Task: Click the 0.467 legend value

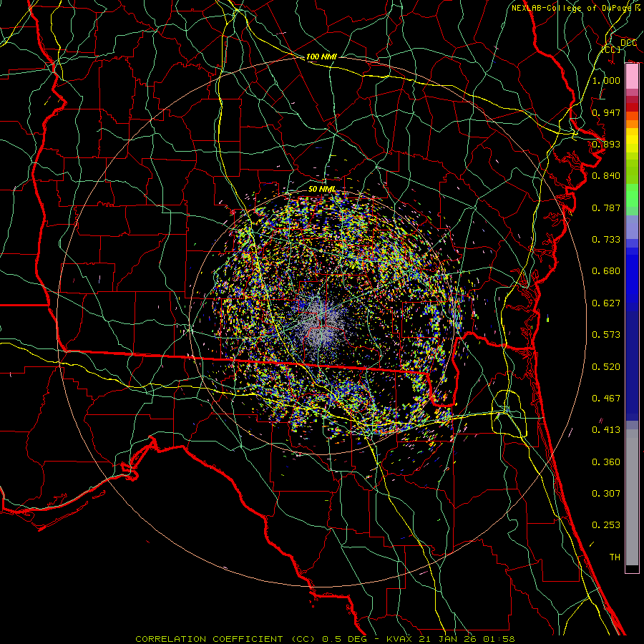Action: 606,399
